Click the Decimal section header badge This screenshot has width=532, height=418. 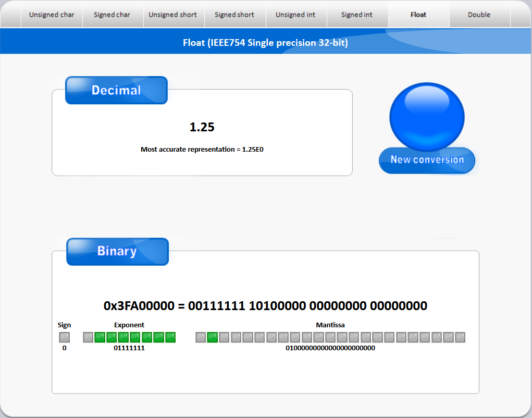116,90
